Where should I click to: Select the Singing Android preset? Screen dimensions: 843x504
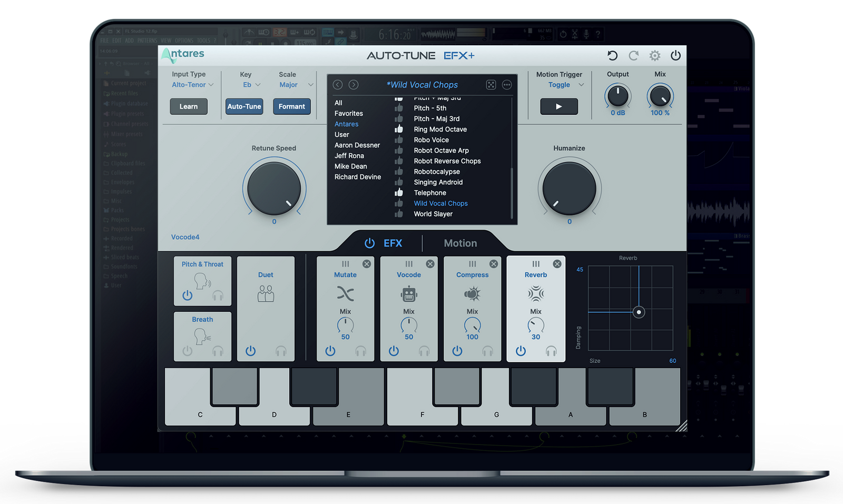(x=438, y=182)
